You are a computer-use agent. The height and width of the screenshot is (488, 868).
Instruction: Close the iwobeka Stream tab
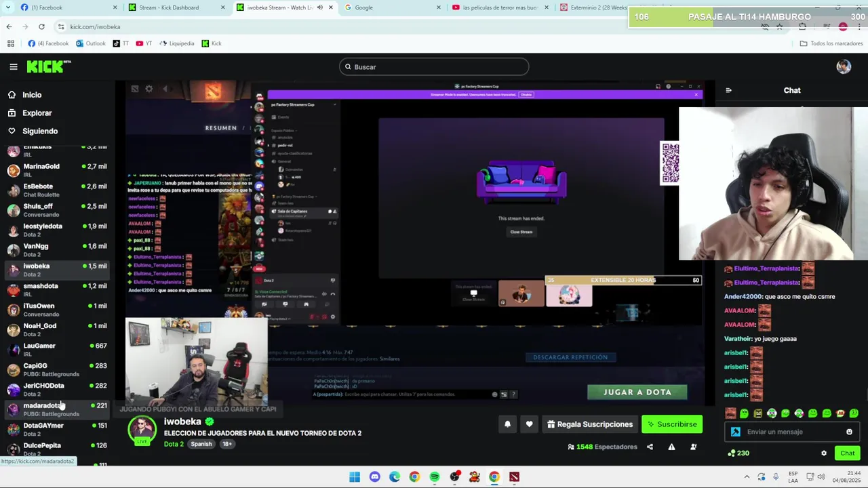tap(331, 7)
